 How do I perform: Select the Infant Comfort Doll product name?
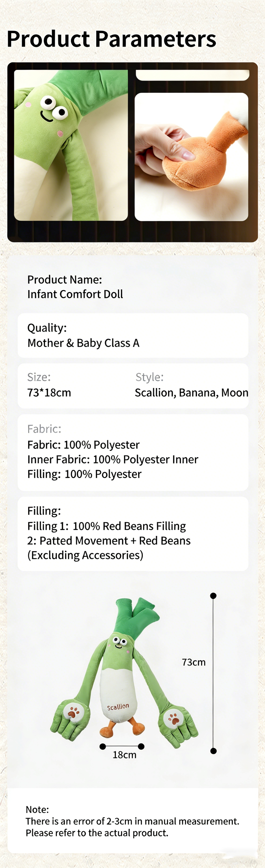(x=75, y=294)
